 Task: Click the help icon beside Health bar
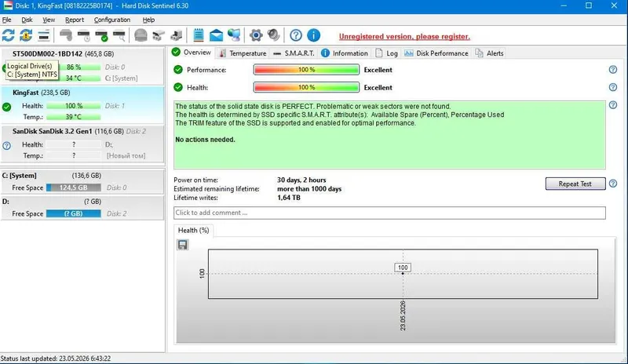[x=613, y=87]
